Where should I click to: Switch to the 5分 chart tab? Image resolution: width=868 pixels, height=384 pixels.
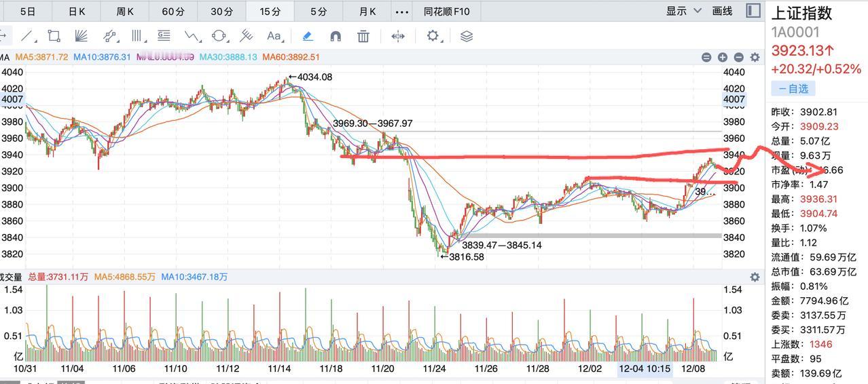[x=318, y=11]
